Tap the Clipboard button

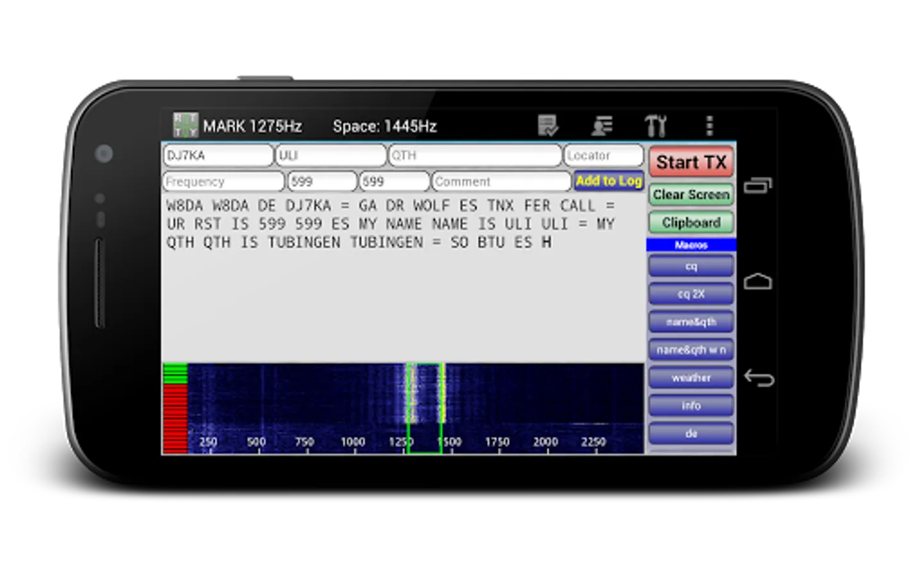[691, 223]
